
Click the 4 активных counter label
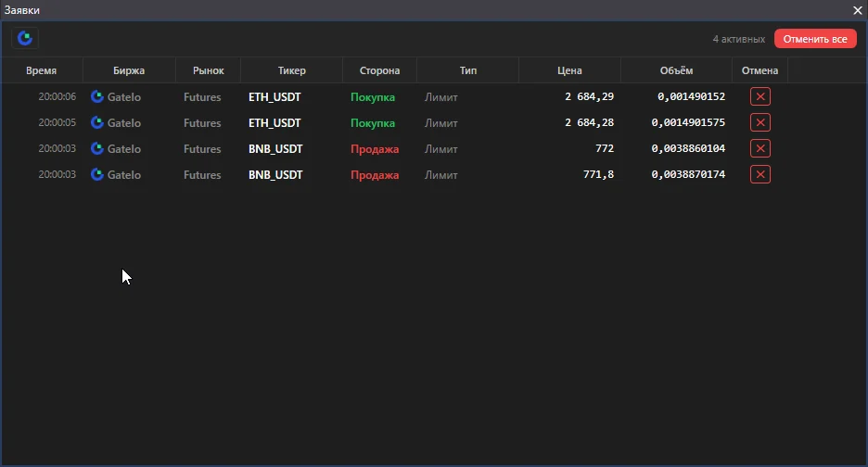(738, 39)
